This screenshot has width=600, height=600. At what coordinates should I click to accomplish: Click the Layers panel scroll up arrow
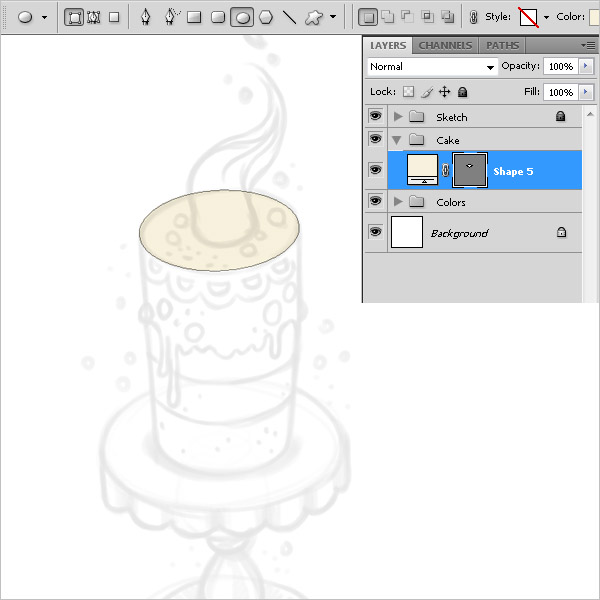coord(590,114)
